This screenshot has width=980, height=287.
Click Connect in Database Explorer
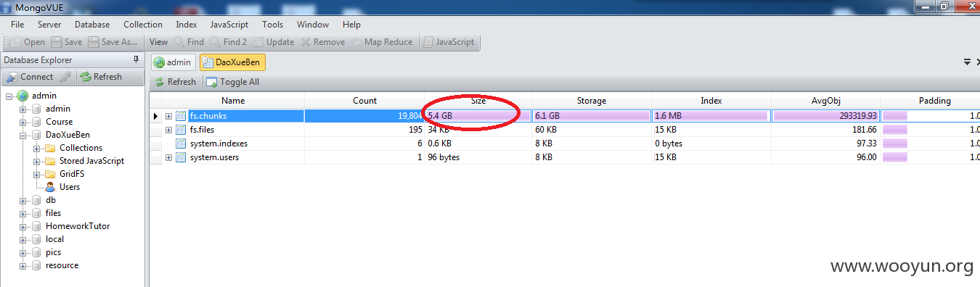pyautogui.click(x=30, y=77)
